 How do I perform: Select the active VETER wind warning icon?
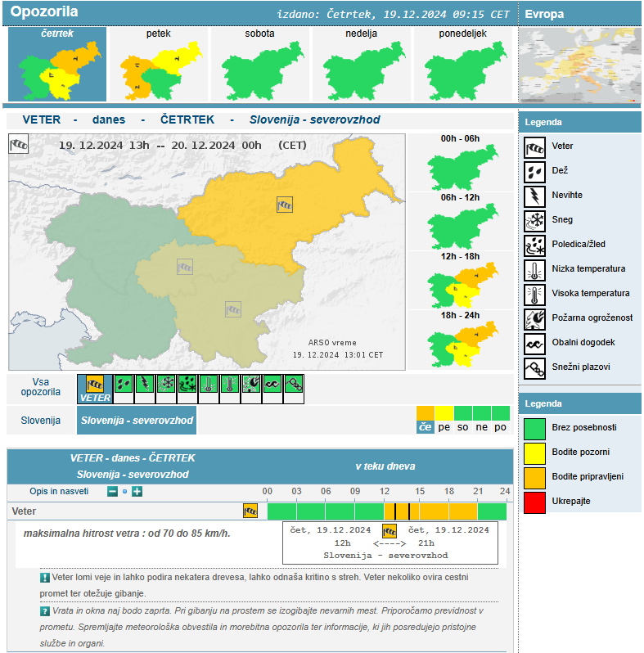(x=96, y=389)
